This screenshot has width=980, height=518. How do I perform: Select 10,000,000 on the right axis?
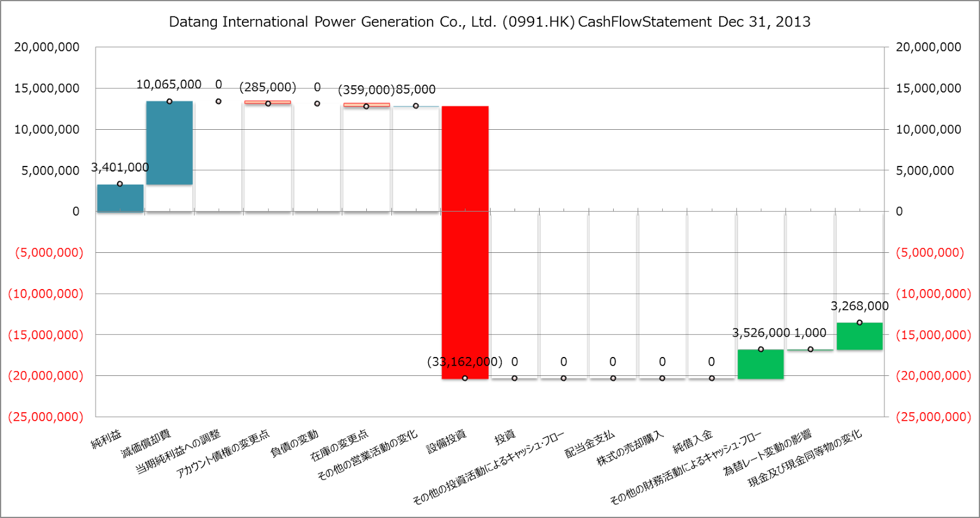click(929, 129)
